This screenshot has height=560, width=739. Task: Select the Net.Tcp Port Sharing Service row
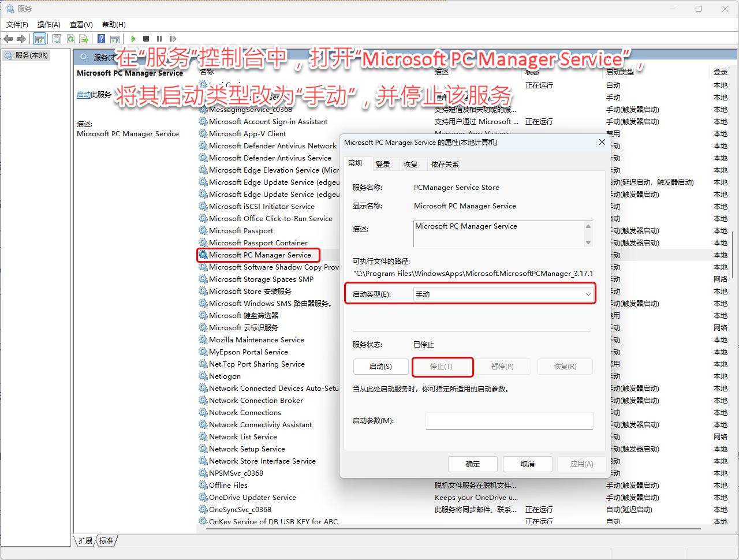[257, 364]
